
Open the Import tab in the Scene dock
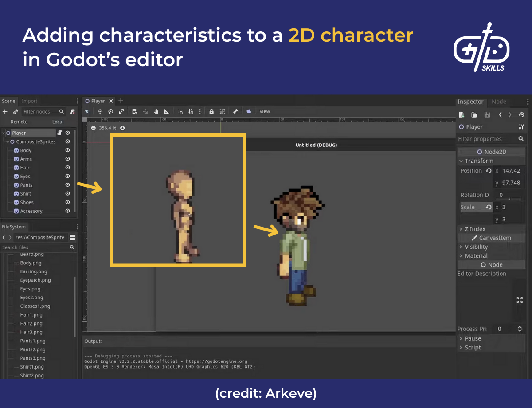tap(29, 101)
